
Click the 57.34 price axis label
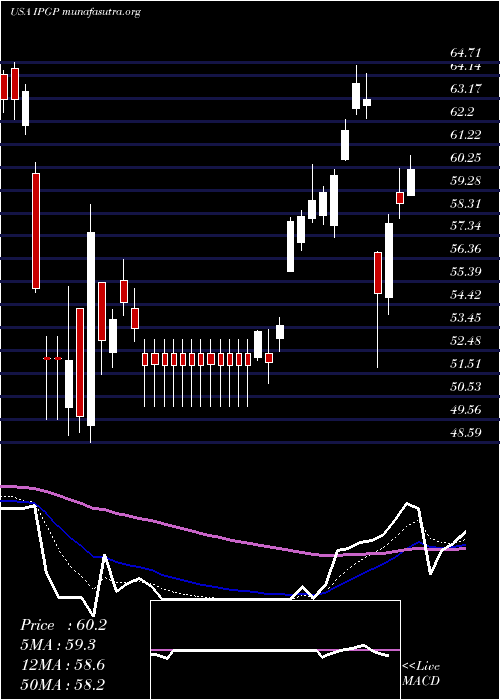(x=466, y=226)
